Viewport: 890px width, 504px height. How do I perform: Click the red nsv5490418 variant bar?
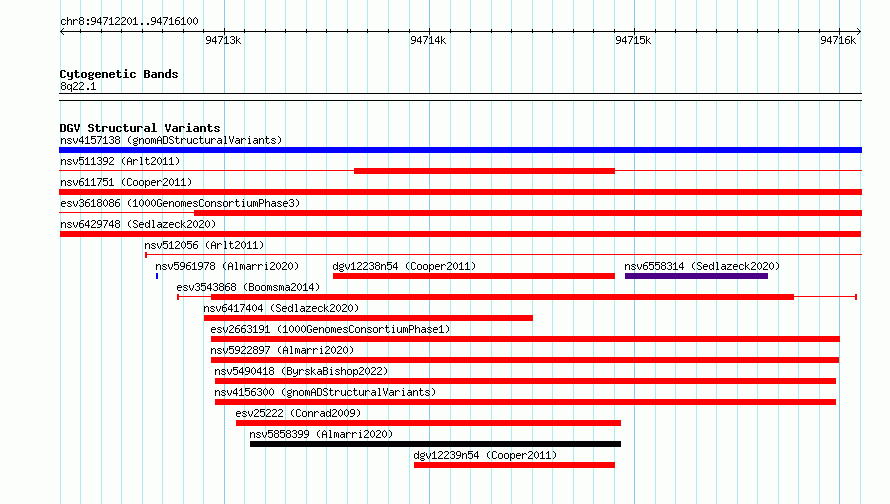(525, 381)
